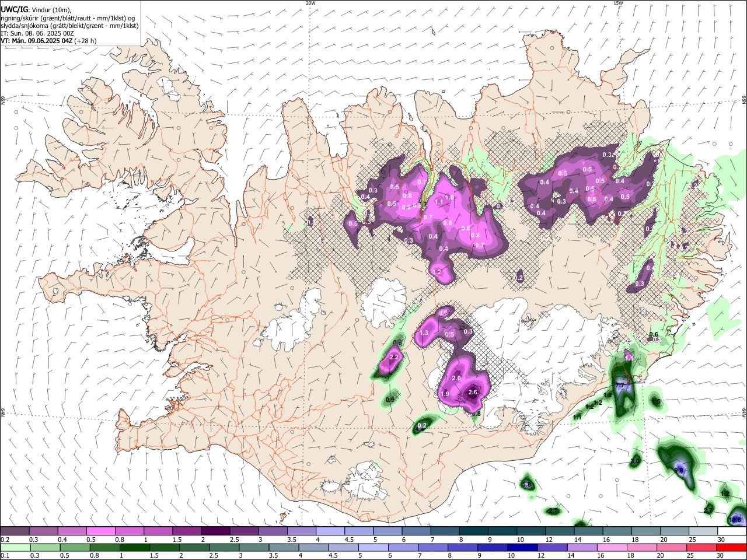Image resolution: width=747 pixels, height=560 pixels.
Task: Click the '64N' latitude label on right edge
Action: pos(744,412)
